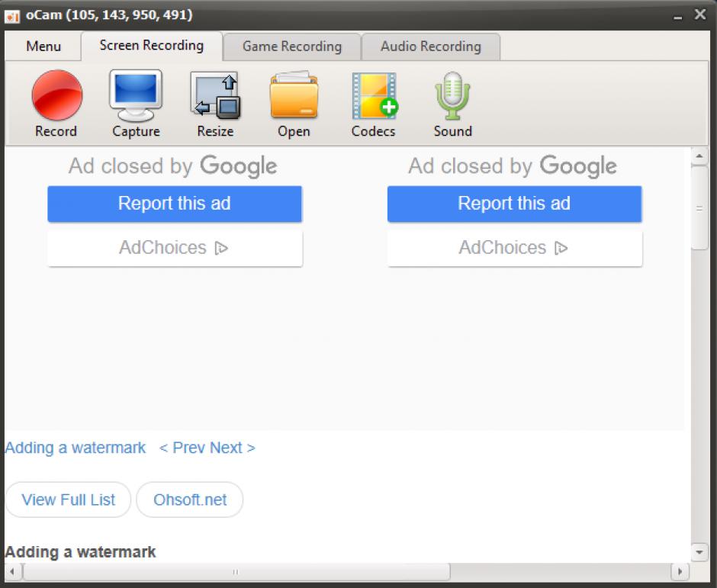
Task: Click the left Report this ad button
Action: [x=175, y=204]
